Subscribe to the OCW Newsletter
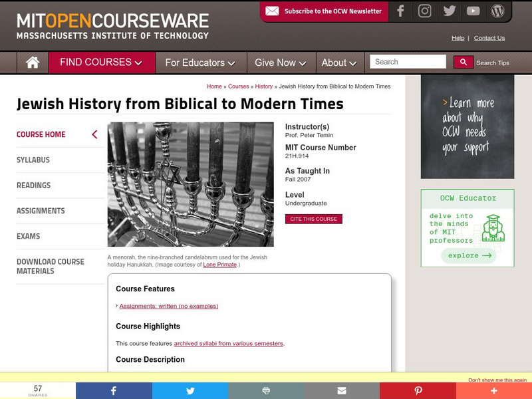This screenshot has height=399, width=532. 325,11
